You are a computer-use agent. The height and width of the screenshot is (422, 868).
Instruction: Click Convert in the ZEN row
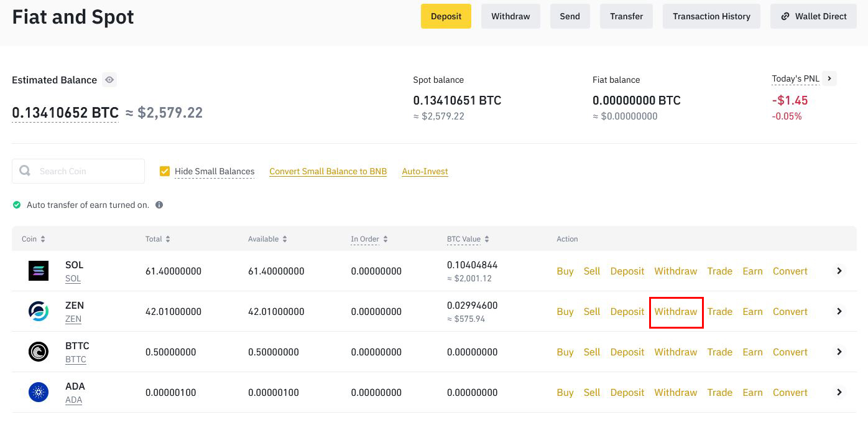coord(790,311)
